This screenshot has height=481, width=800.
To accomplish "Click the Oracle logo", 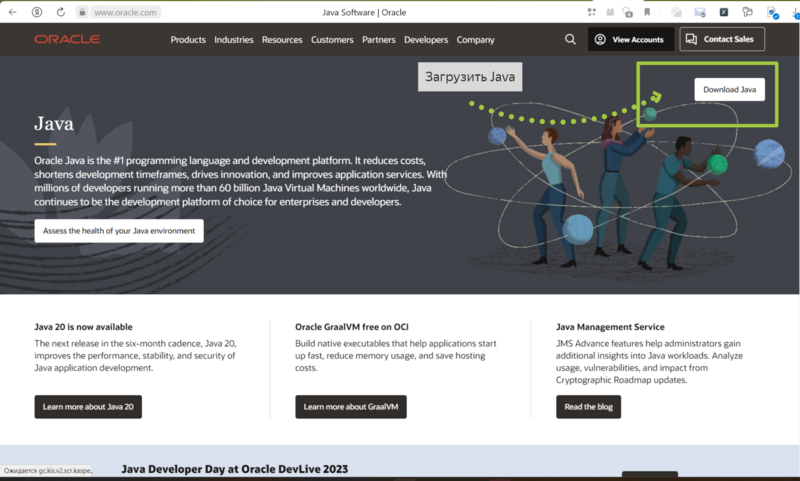I will [x=67, y=39].
